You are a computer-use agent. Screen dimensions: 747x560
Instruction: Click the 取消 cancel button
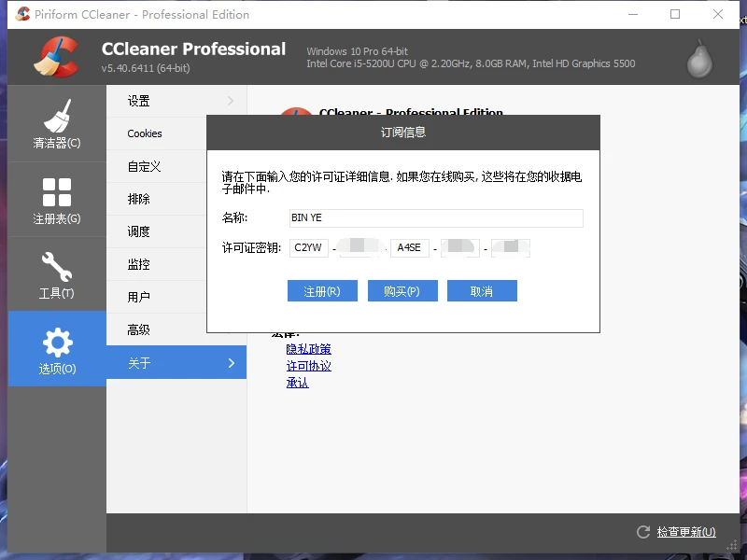482,291
